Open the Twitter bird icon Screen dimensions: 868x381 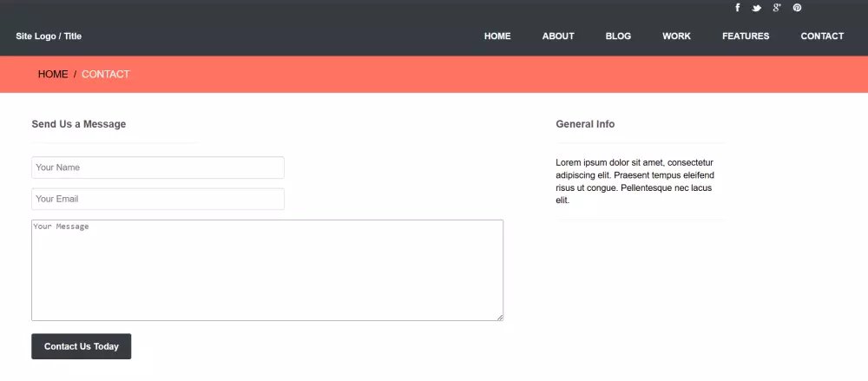757,8
